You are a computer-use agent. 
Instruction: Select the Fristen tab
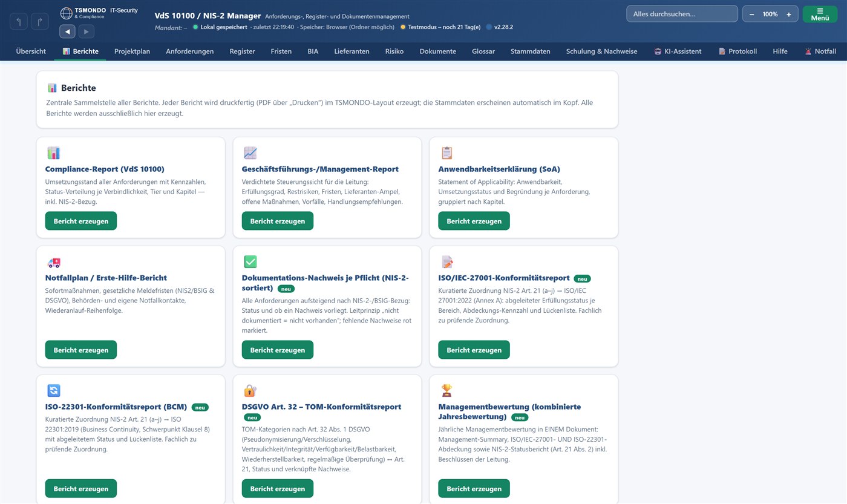[281, 51]
